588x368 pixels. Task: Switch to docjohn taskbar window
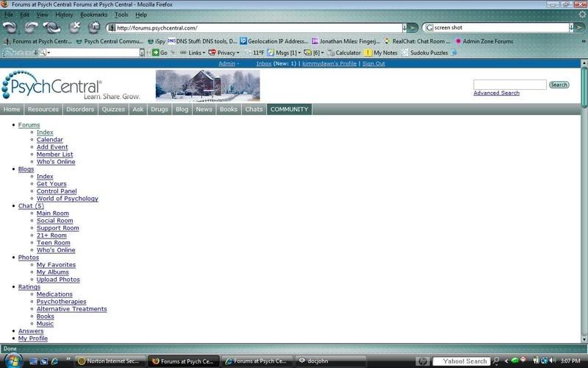tap(330, 361)
